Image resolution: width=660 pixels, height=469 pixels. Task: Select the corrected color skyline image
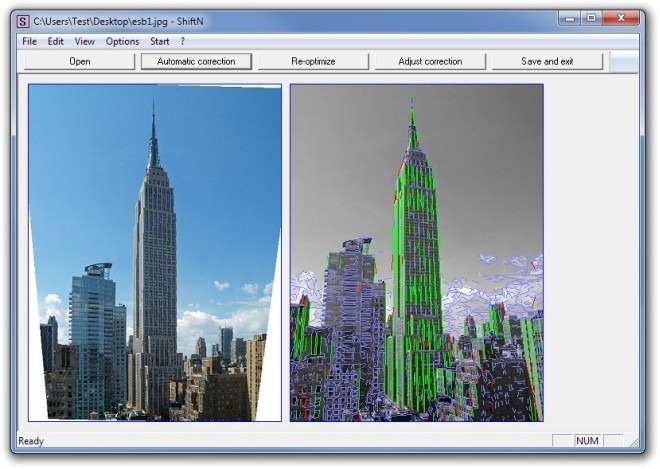click(x=155, y=253)
